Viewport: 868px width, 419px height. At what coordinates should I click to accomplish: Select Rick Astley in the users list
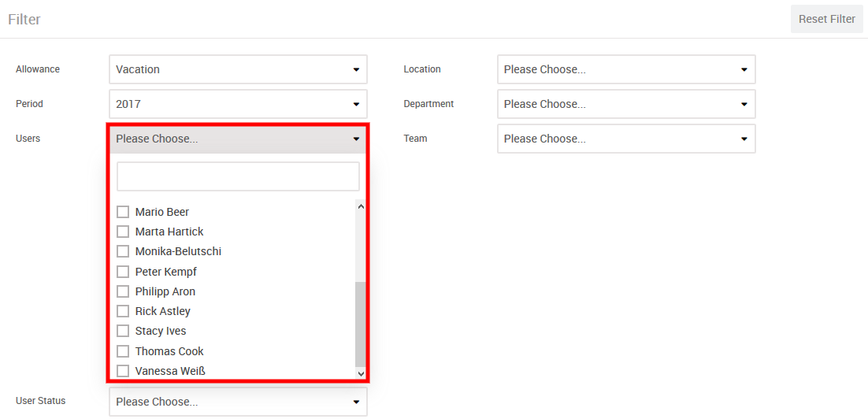[123, 311]
